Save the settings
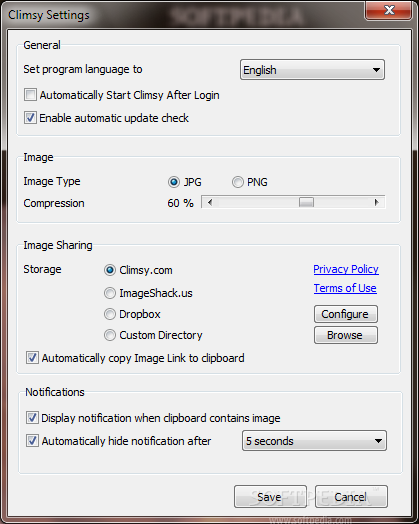 tap(270, 497)
